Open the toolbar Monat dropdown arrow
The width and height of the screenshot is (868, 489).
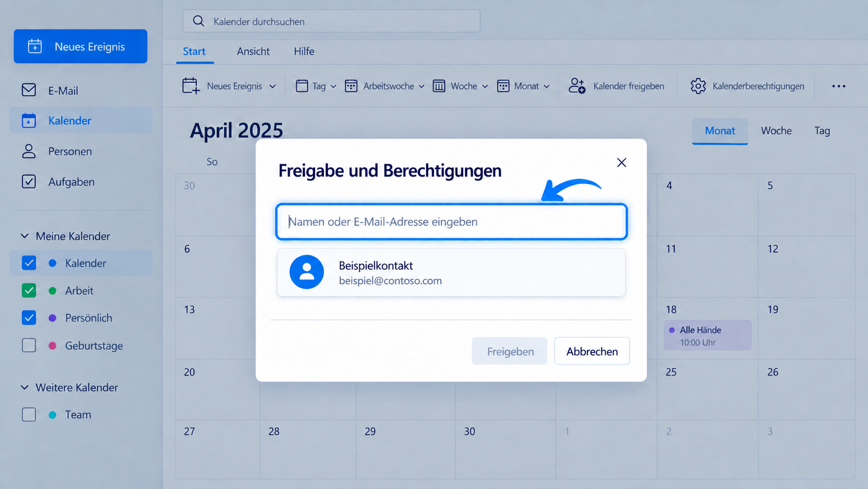pyautogui.click(x=547, y=86)
